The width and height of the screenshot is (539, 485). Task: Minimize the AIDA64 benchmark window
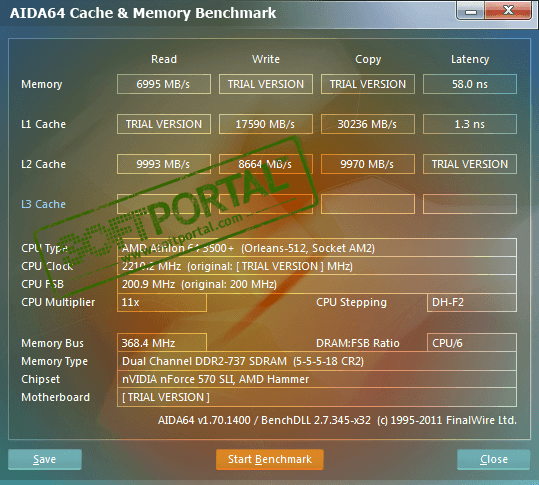coord(471,11)
